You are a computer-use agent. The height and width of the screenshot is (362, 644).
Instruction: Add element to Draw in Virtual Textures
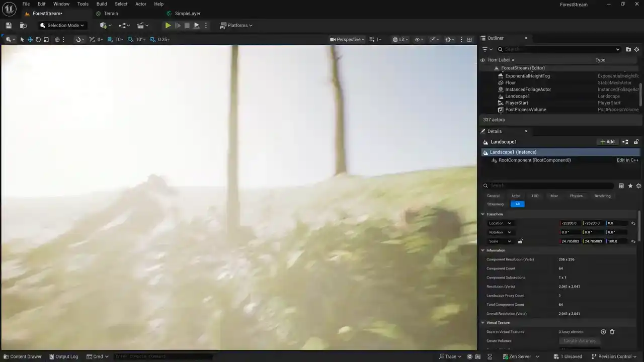coord(603,332)
